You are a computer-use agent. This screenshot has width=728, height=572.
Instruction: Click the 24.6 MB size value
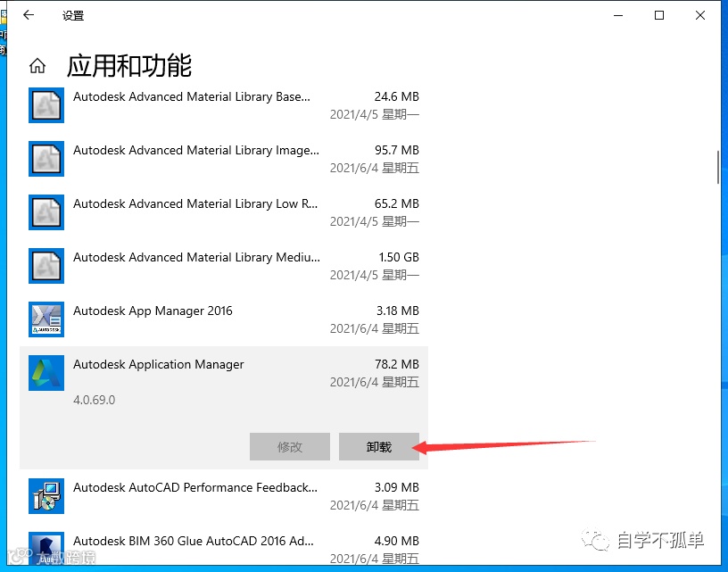tap(396, 96)
